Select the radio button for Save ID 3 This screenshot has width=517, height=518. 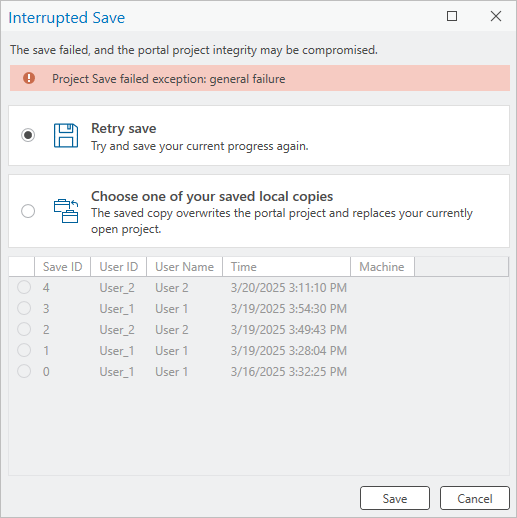pyautogui.click(x=24, y=308)
